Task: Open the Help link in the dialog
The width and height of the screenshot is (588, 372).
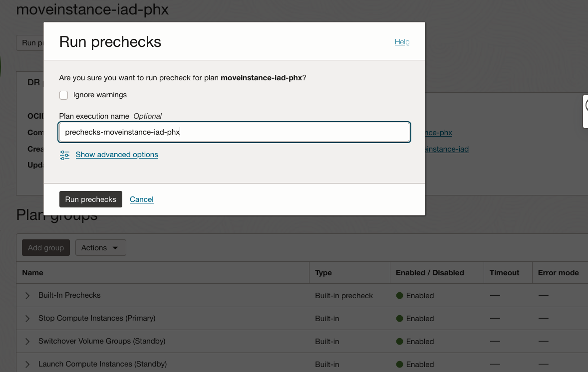Action: [402, 42]
